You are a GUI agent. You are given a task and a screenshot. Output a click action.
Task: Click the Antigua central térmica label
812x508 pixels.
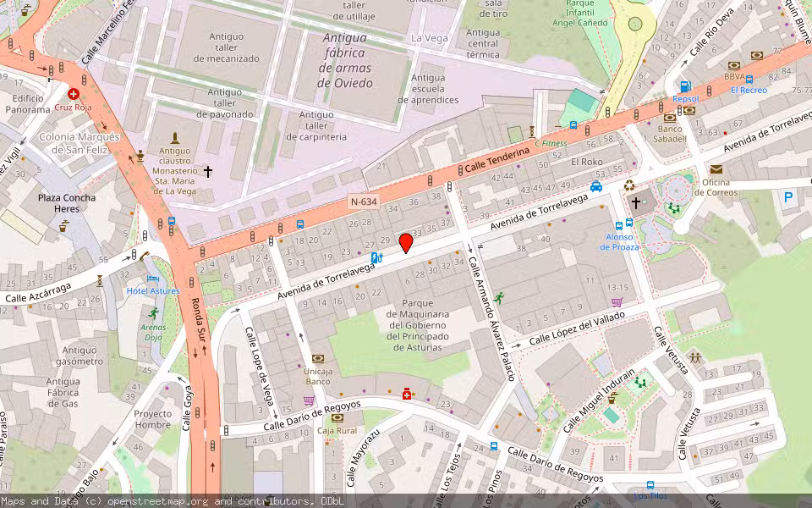click(x=483, y=43)
